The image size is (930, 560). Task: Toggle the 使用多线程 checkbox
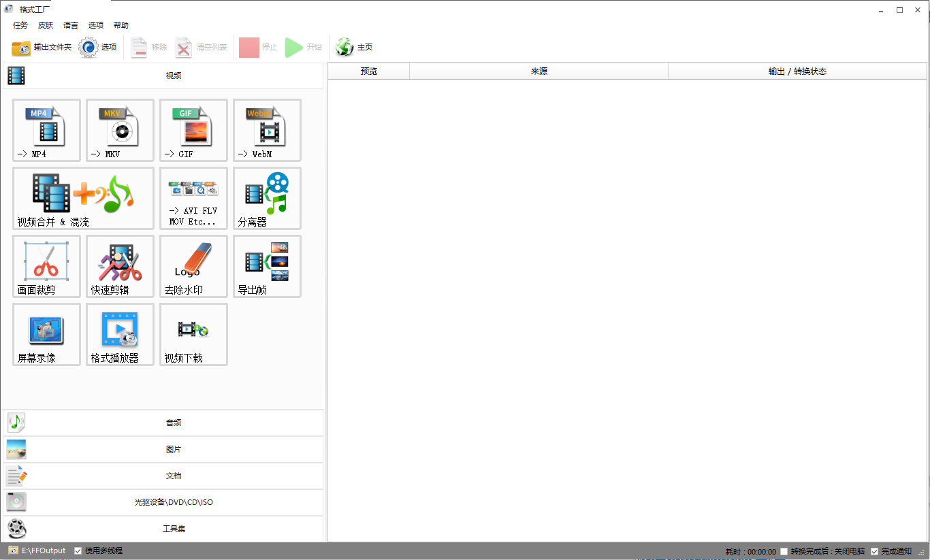click(x=78, y=550)
